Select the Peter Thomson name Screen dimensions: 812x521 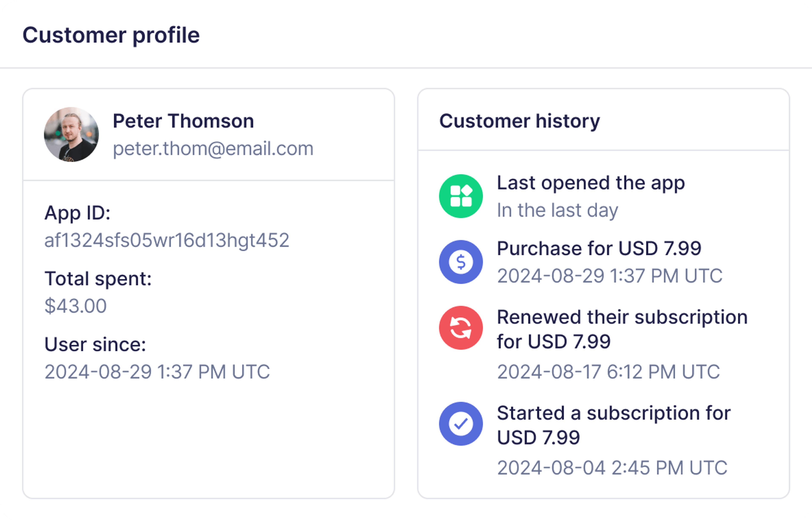tap(183, 121)
